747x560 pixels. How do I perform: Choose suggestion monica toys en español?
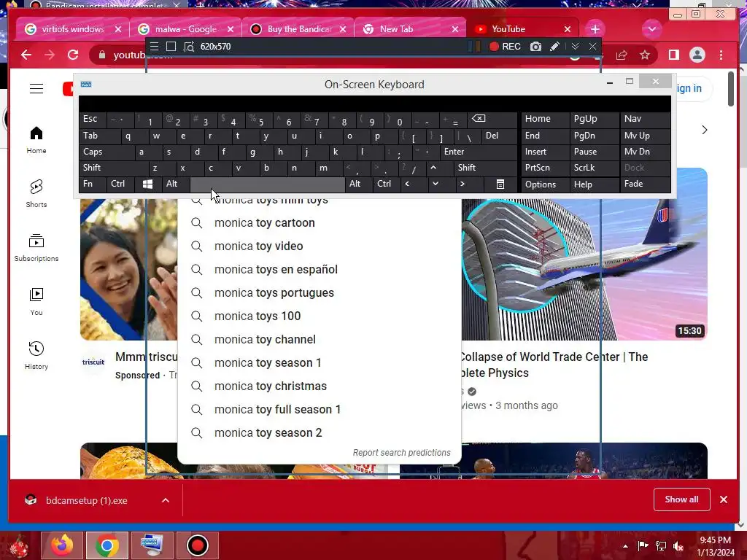320,270
